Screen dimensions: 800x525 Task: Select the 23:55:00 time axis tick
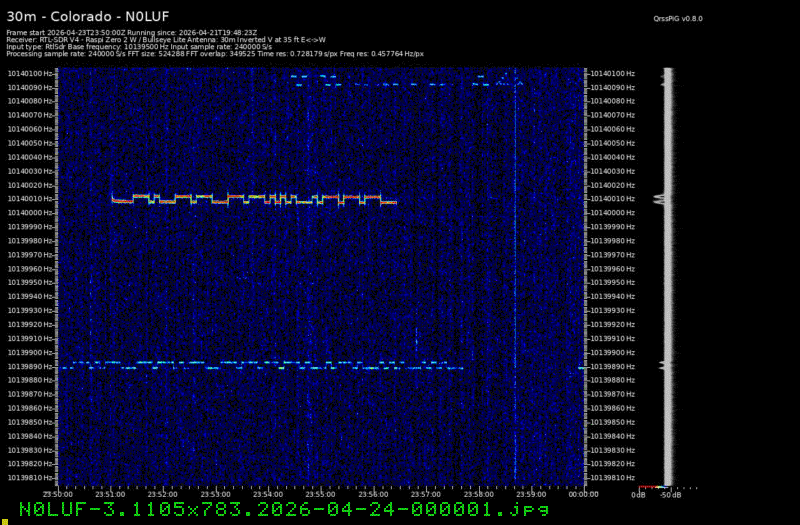pos(320,493)
